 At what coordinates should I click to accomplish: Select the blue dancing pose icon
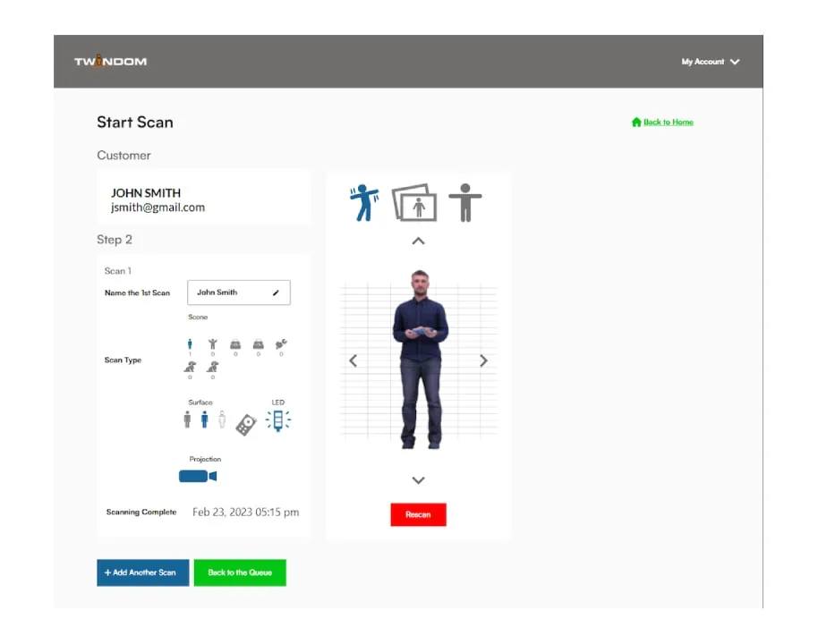pos(364,203)
